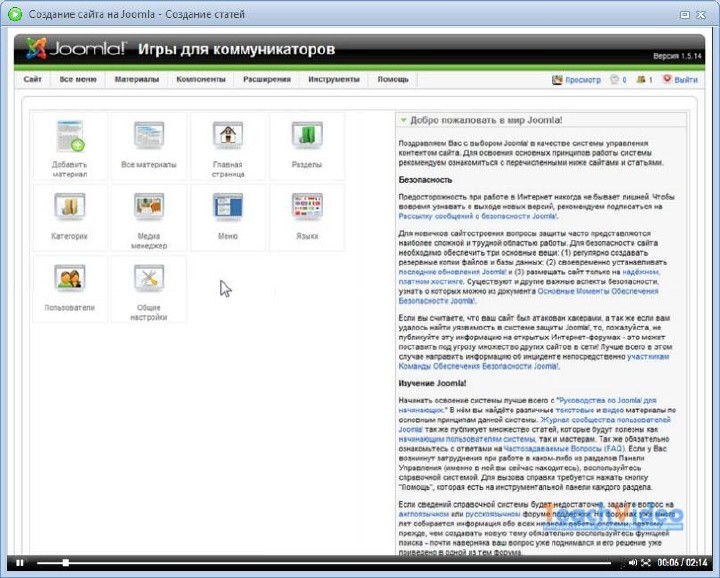This screenshot has height=578, width=720.
Task: Click the Игры для коммуникаторов site title
Action: pos(236,49)
